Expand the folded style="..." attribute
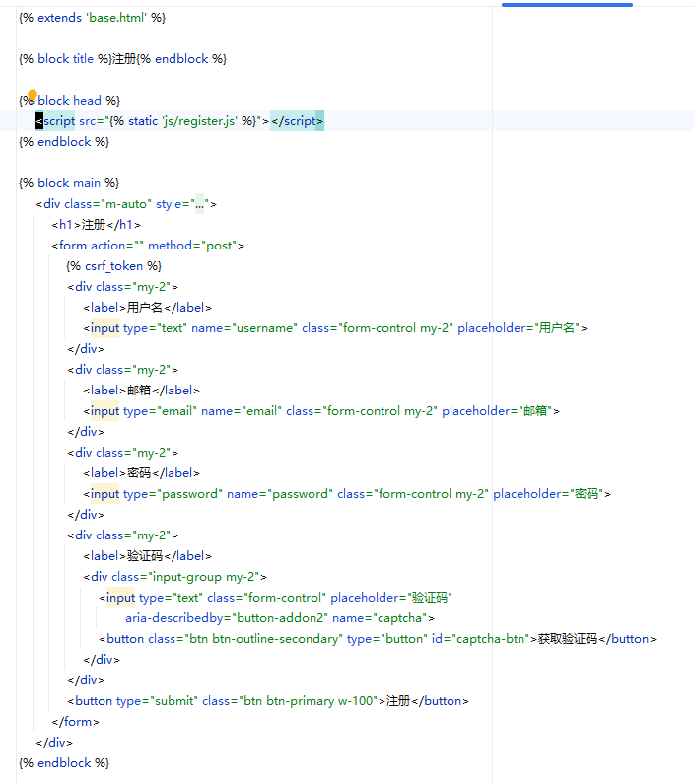The height and width of the screenshot is (784, 694). 200,204
